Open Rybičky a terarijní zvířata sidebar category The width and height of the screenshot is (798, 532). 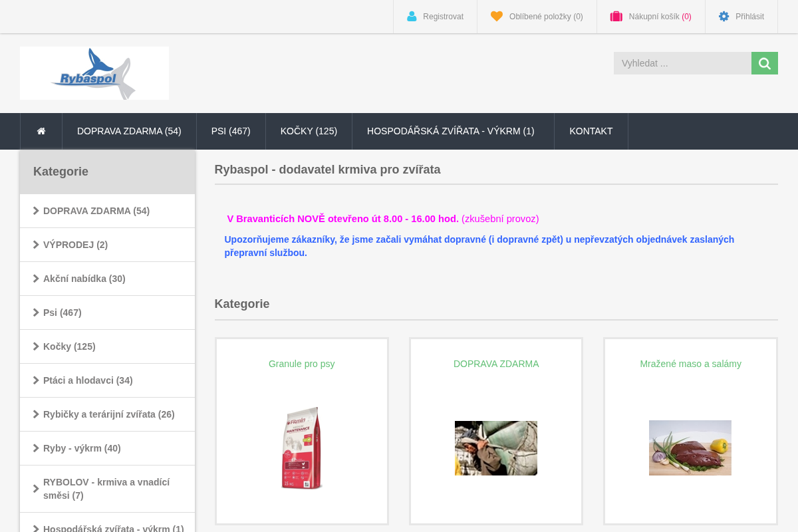(109, 414)
